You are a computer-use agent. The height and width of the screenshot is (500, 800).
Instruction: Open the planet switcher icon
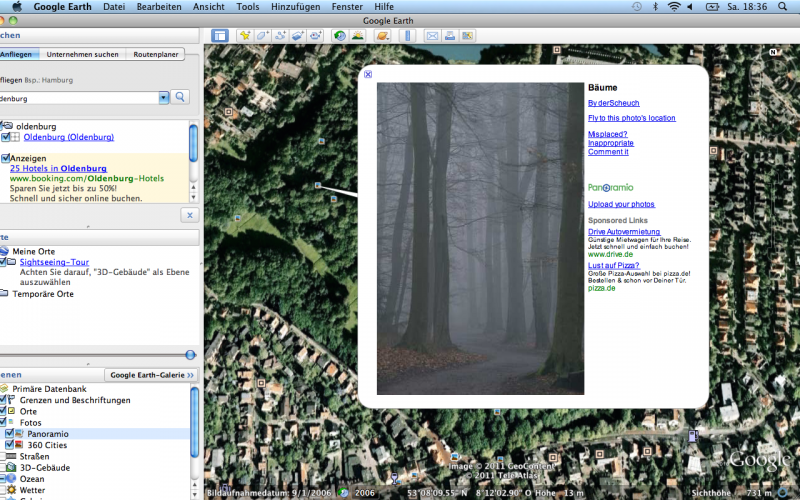[382, 35]
